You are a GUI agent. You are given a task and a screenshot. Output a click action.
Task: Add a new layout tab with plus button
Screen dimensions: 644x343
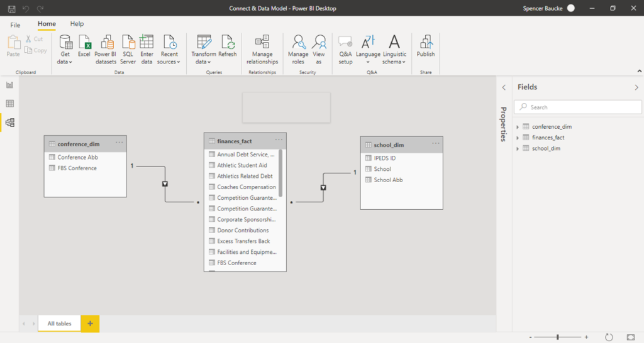point(90,324)
